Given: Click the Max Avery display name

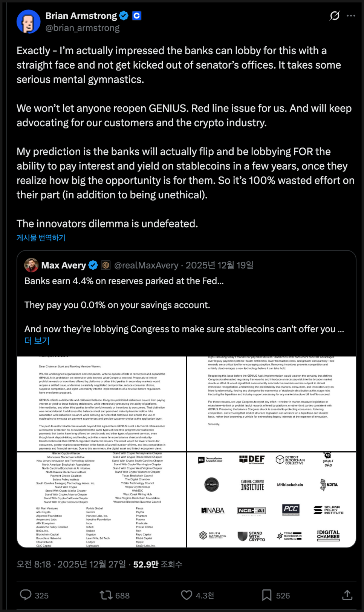Looking at the screenshot, I should [64, 265].
